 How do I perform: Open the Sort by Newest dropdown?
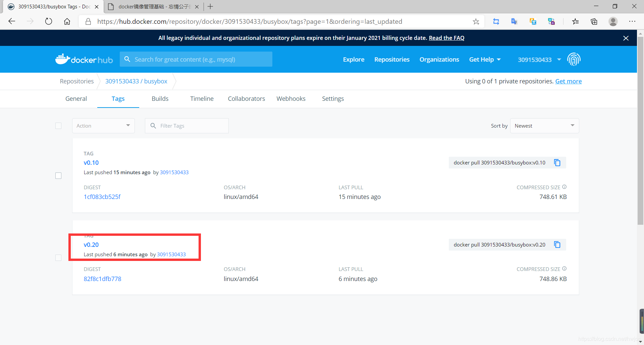click(544, 126)
